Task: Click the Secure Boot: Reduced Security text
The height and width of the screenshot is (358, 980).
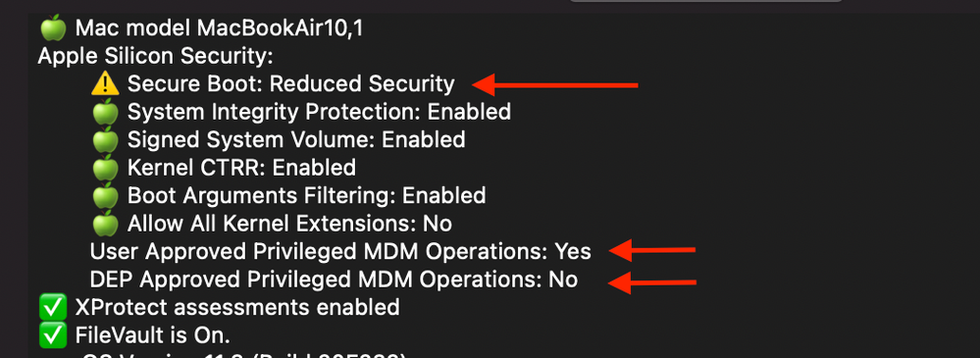Action: pos(291,83)
